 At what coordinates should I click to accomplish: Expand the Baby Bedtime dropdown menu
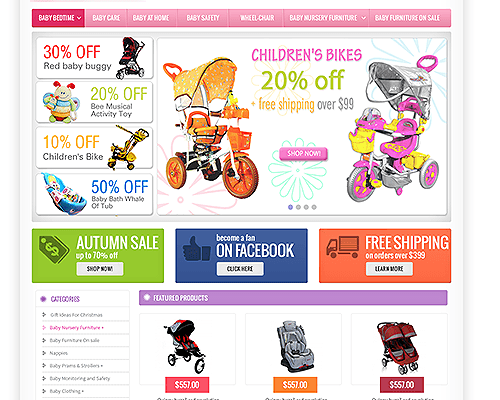pyautogui.click(x=79, y=18)
